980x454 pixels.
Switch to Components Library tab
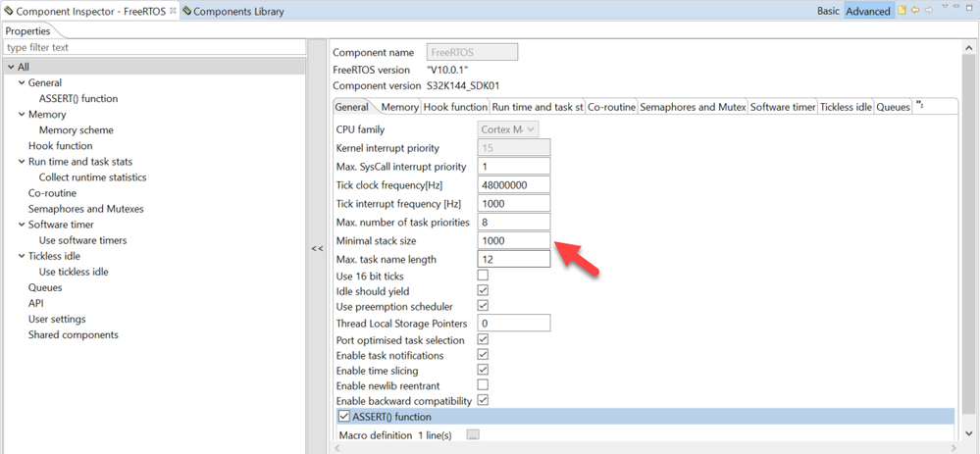tap(233, 11)
